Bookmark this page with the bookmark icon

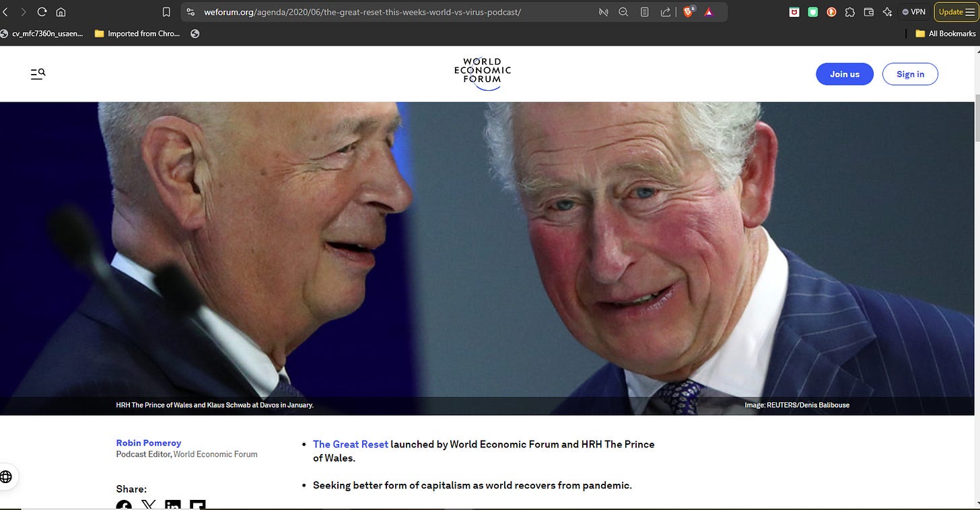click(166, 11)
